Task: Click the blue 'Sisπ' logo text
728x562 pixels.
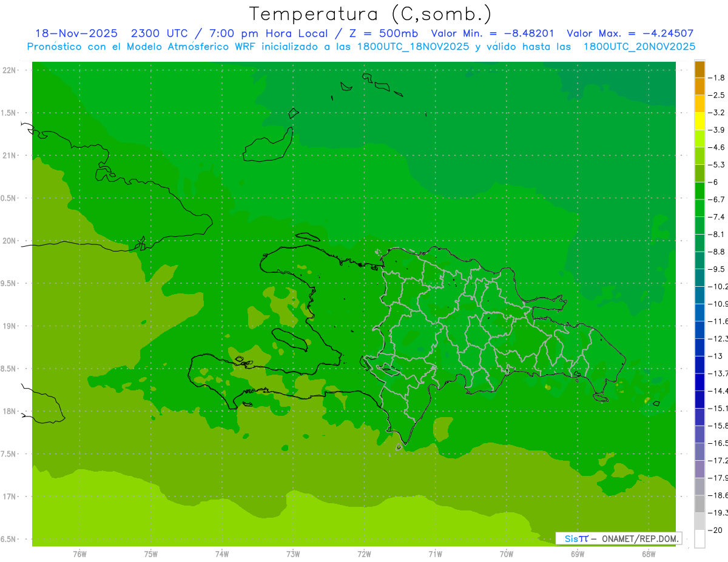Action: tap(576, 538)
